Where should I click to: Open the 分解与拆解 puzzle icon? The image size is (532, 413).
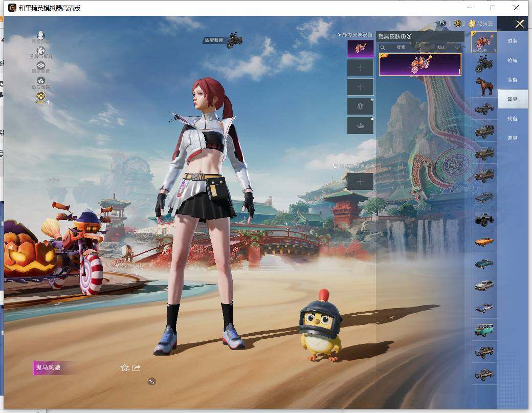[x=41, y=51]
